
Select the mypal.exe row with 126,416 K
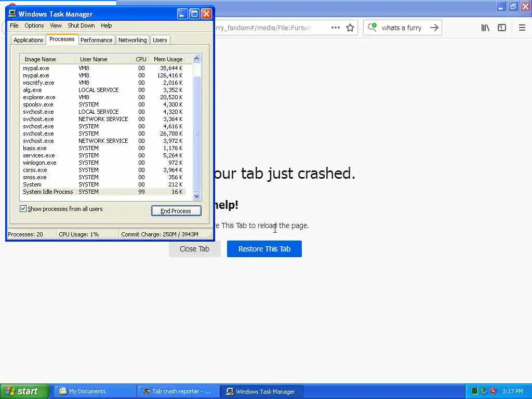(103, 75)
